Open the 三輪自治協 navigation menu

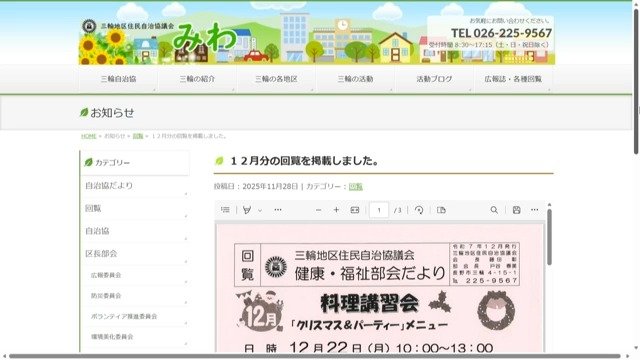click(x=118, y=79)
